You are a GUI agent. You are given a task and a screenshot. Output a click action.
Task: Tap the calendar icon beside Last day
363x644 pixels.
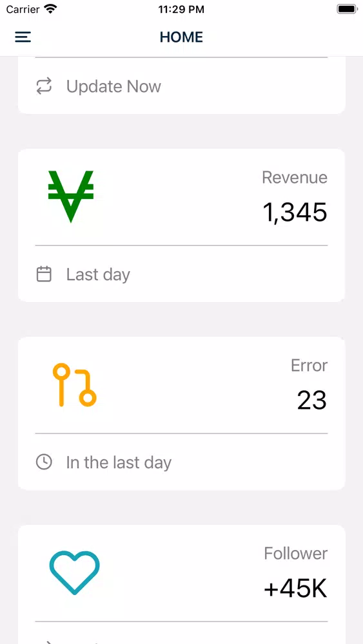[44, 274]
